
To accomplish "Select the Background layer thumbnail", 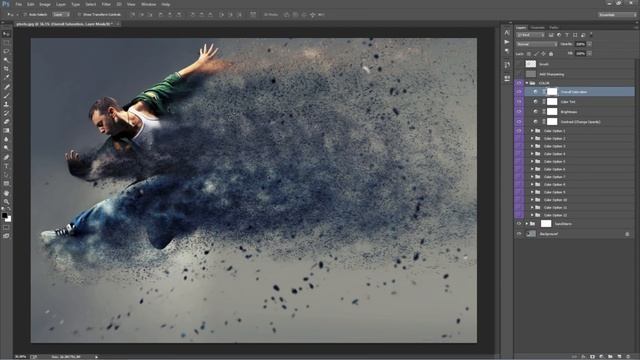I will pyautogui.click(x=531, y=234).
